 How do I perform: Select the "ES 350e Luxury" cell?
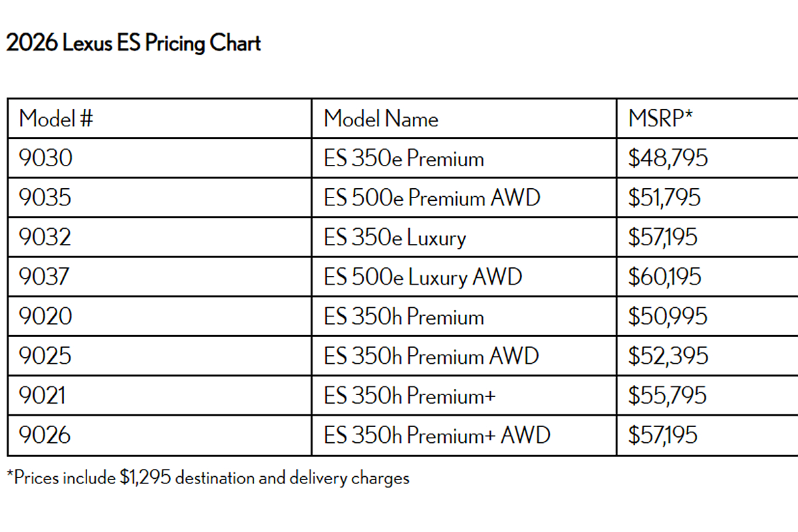point(395,237)
